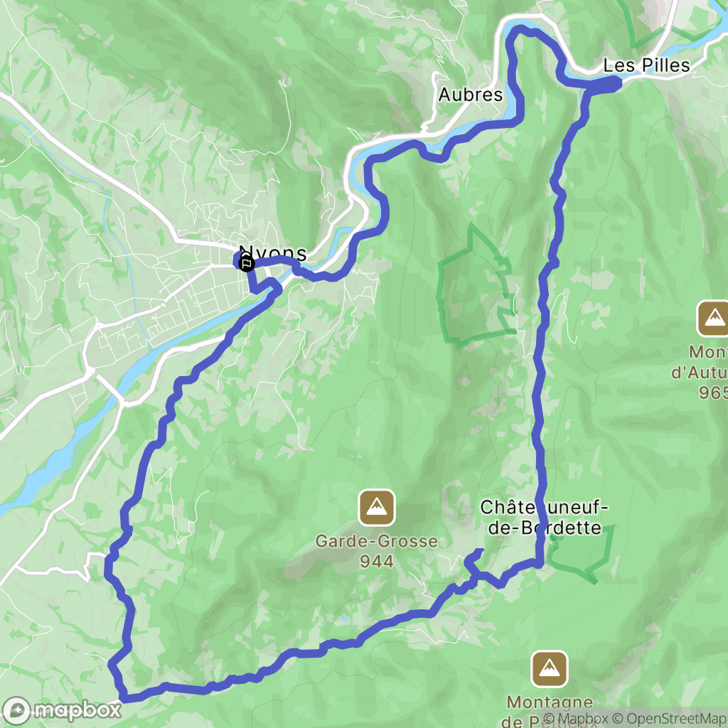
Task: Select the Les Pilles town label
Action: click(646, 65)
